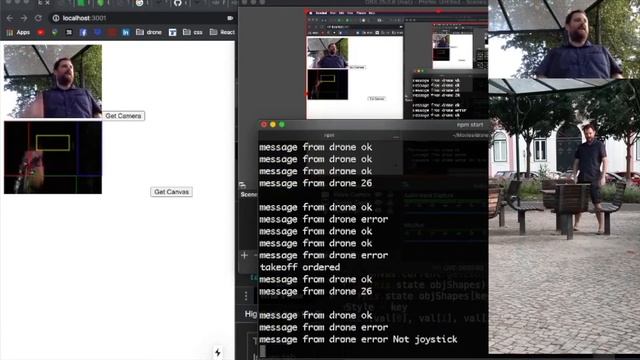Click the drone camera view top right
Image resolution: width=640 pixels, height=360 pixels.
[564, 39]
